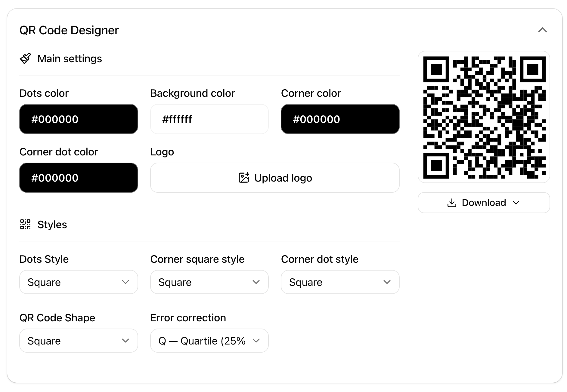Pick the Corner color swatch
Viewport: 567px width, 392px height.
click(340, 119)
